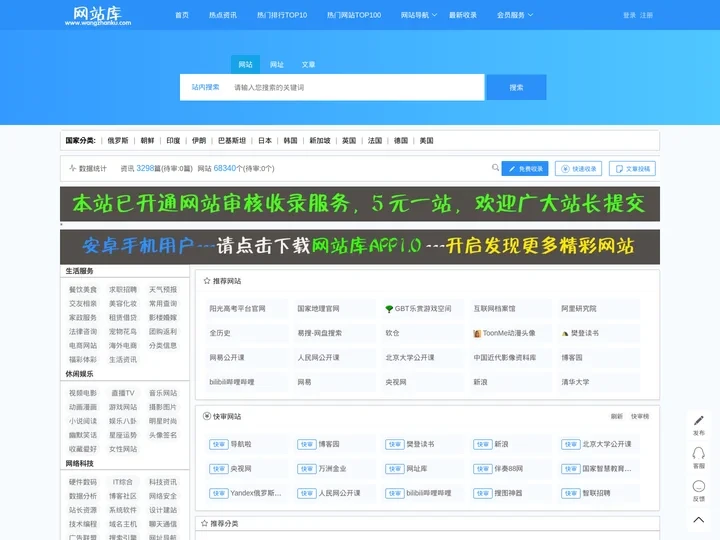Open 阿里研究院 recommended site
This screenshot has height=540, width=720.
(x=579, y=309)
